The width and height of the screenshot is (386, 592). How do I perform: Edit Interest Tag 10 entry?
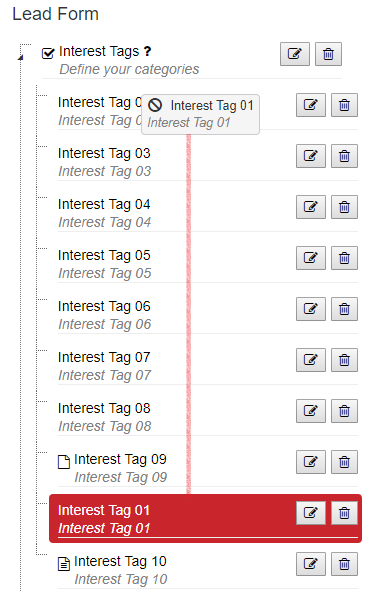tap(310, 564)
